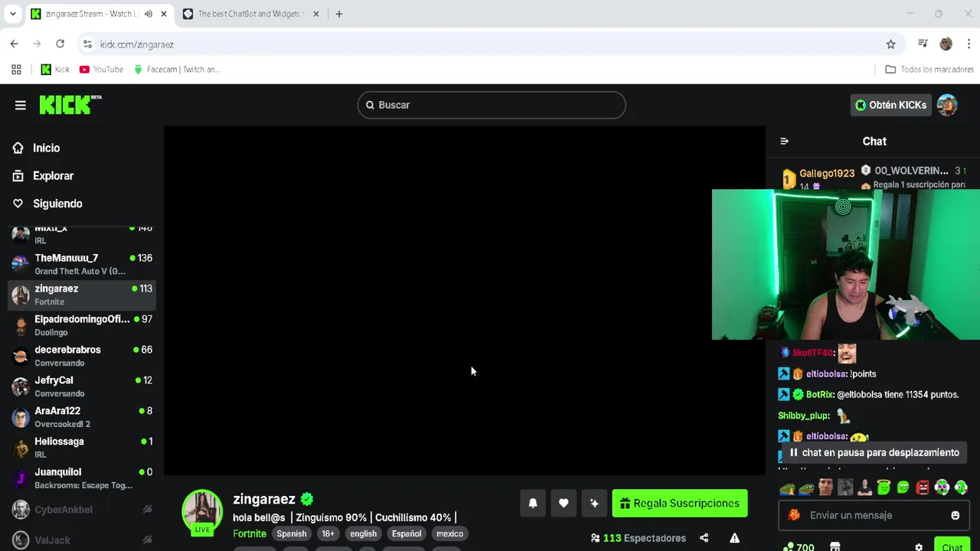Click zingaraez streamer avatar with LIVE badge

(x=202, y=511)
